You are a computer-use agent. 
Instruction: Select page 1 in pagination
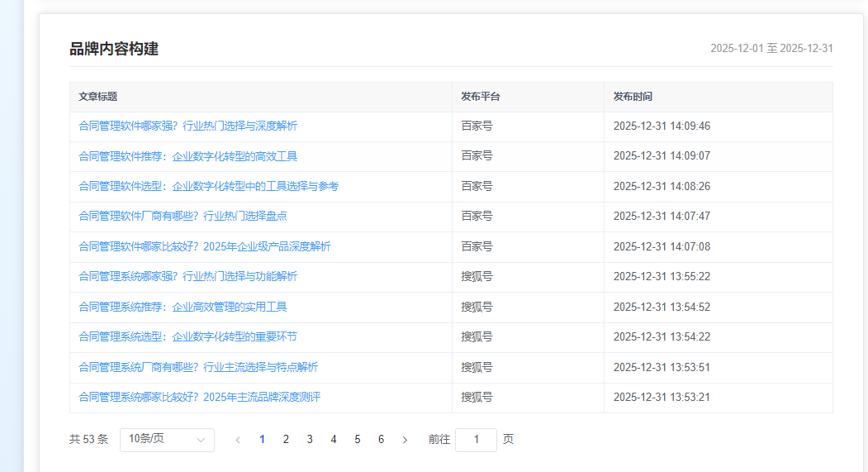(262, 439)
